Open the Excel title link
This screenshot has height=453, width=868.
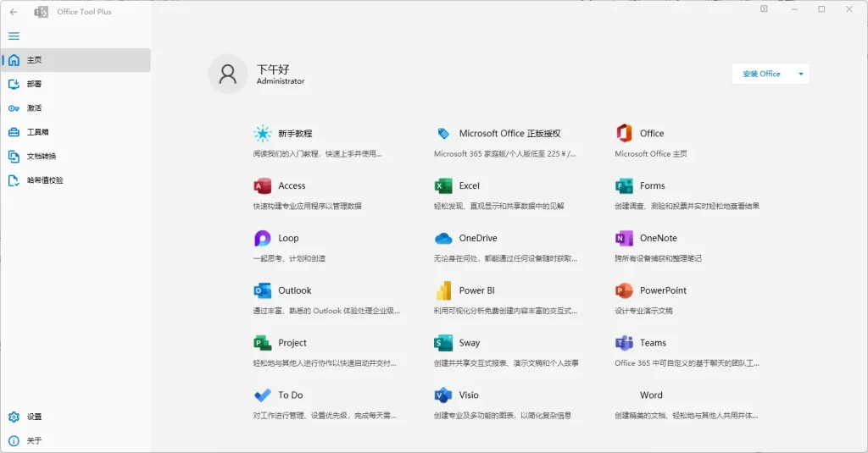pyautogui.click(x=469, y=185)
